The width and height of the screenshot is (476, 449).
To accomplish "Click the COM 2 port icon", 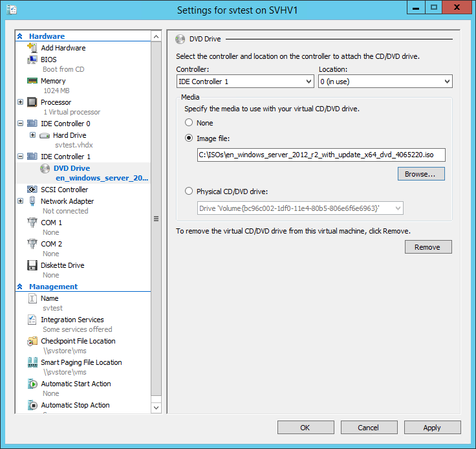I will click(32, 244).
